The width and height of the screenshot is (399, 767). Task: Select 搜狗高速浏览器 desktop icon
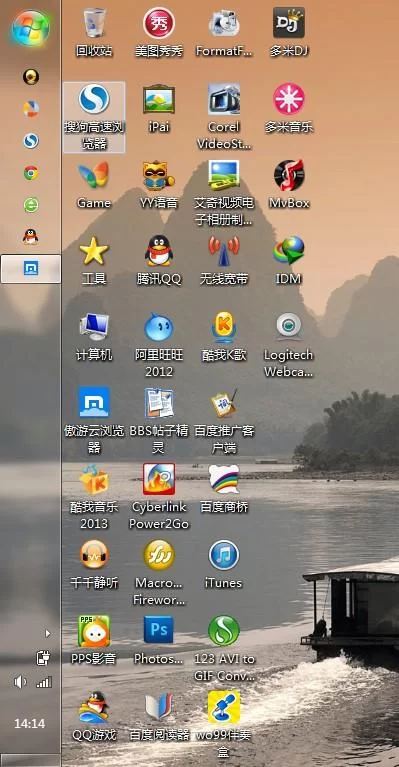(94, 117)
